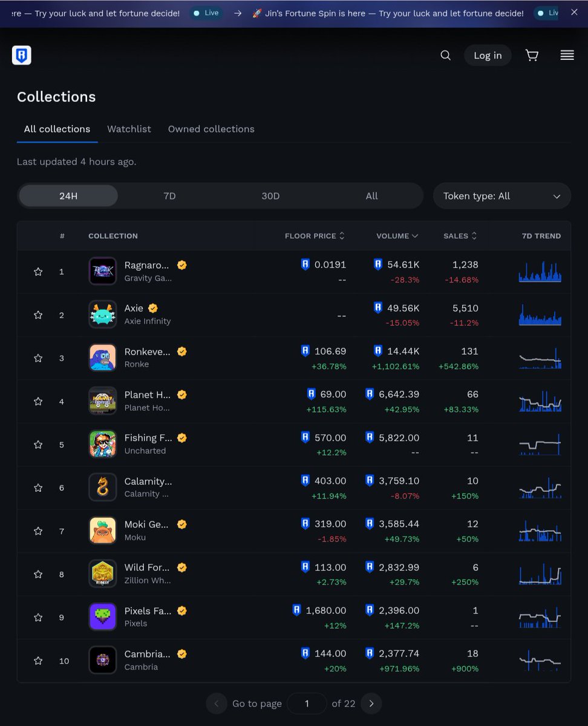Select the 24H time range
The width and height of the screenshot is (588, 726).
pyautogui.click(x=68, y=196)
